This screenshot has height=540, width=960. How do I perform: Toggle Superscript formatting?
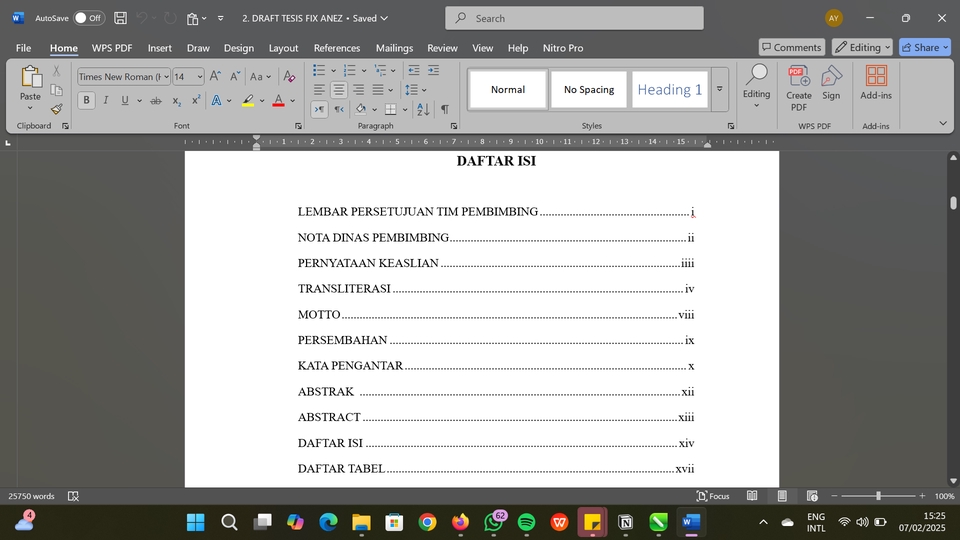pyautogui.click(x=196, y=100)
